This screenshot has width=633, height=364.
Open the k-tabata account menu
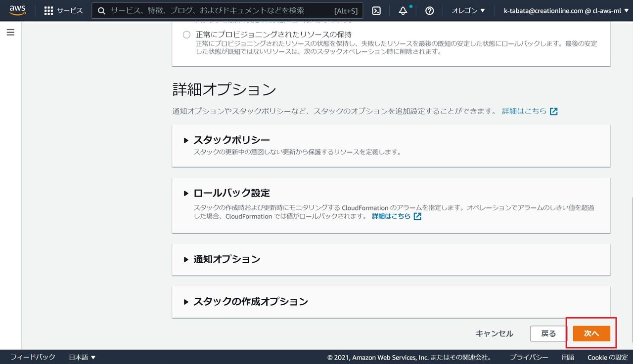tap(565, 10)
